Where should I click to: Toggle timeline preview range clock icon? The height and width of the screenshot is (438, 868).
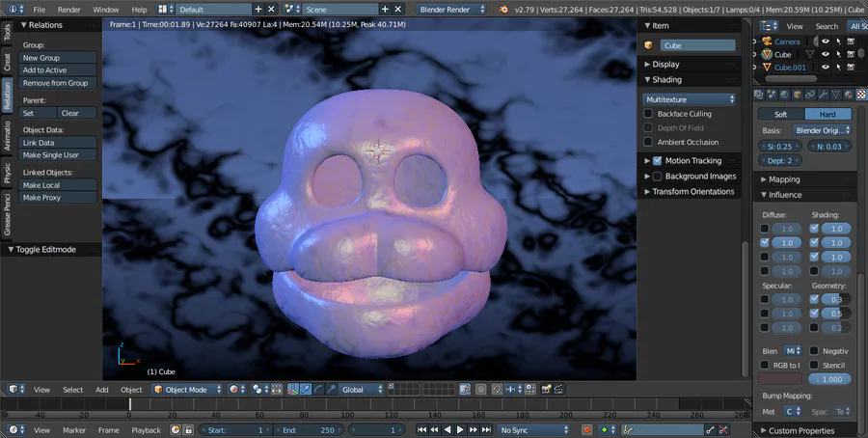[176, 429]
